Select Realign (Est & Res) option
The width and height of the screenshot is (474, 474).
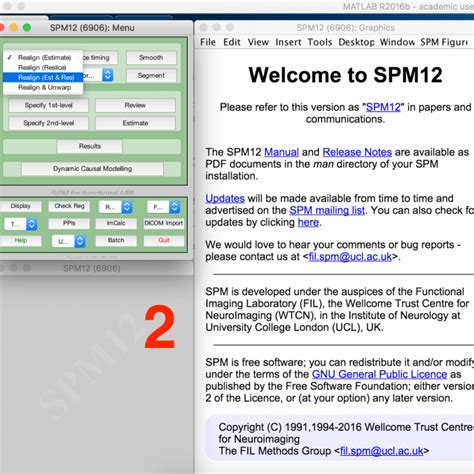click(43, 77)
